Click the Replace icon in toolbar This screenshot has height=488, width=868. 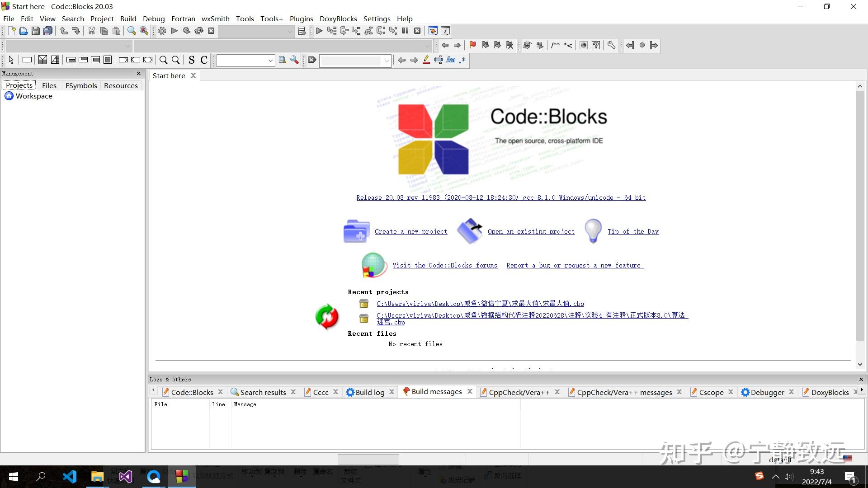pos(144,31)
